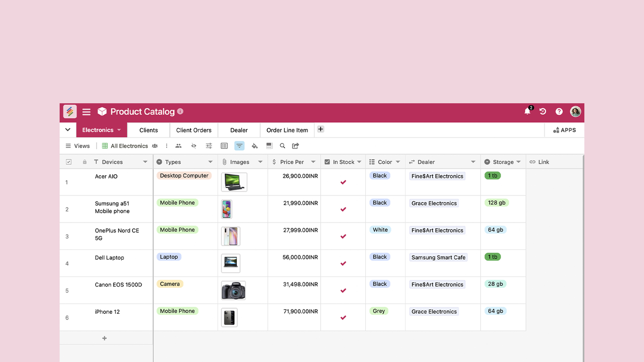The height and width of the screenshot is (362, 644).
Task: Add a new row with plus
Action: [x=104, y=338]
